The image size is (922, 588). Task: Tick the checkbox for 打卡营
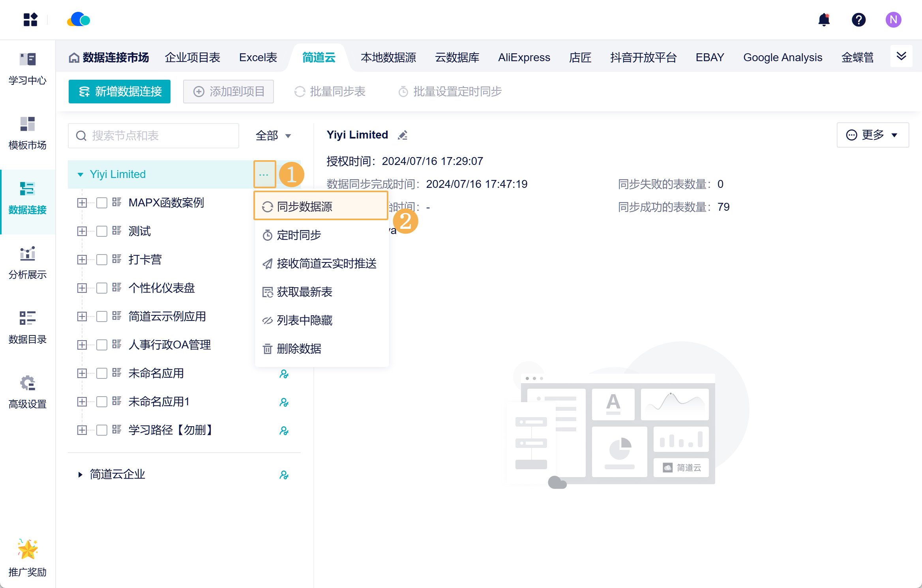tap(102, 260)
